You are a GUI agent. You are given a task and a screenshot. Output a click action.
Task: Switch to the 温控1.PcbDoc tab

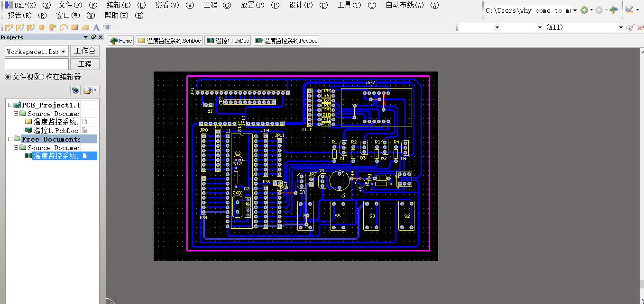coord(228,41)
